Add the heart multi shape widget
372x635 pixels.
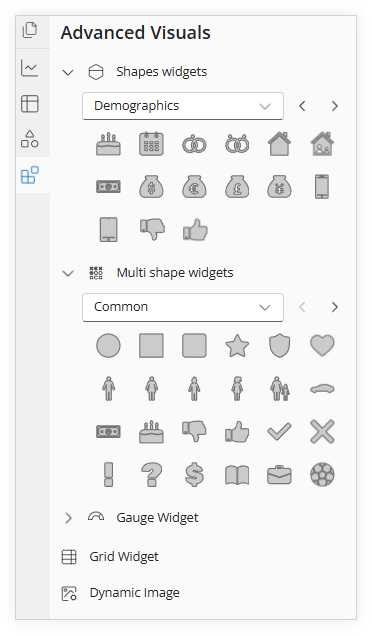(x=322, y=345)
